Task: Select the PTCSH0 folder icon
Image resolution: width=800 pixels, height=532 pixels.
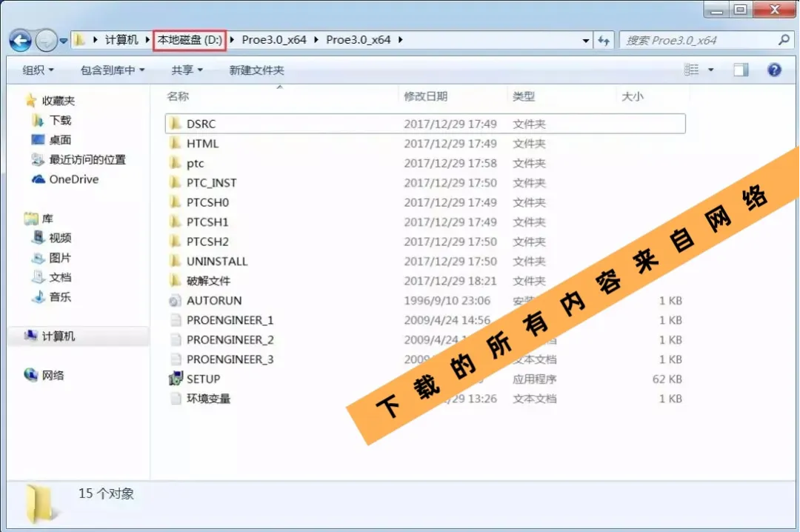Action: (x=176, y=202)
